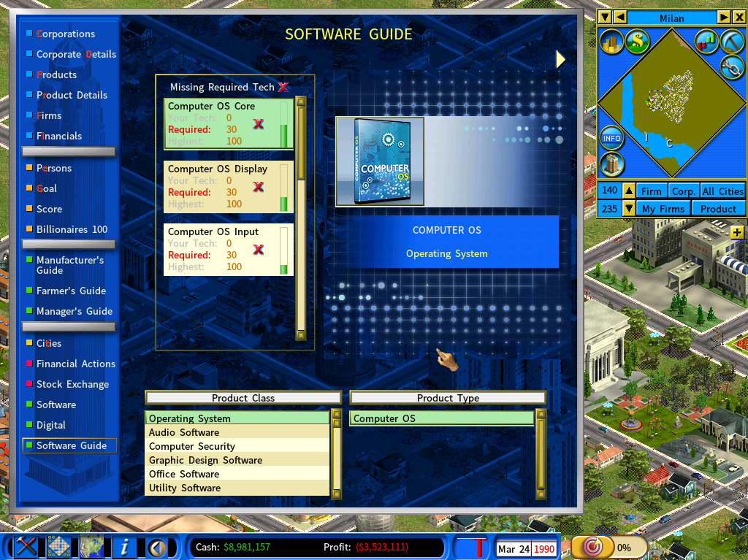This screenshot has height=560, width=748.
Task: Go to previous city with left arrow
Action: tap(620, 18)
